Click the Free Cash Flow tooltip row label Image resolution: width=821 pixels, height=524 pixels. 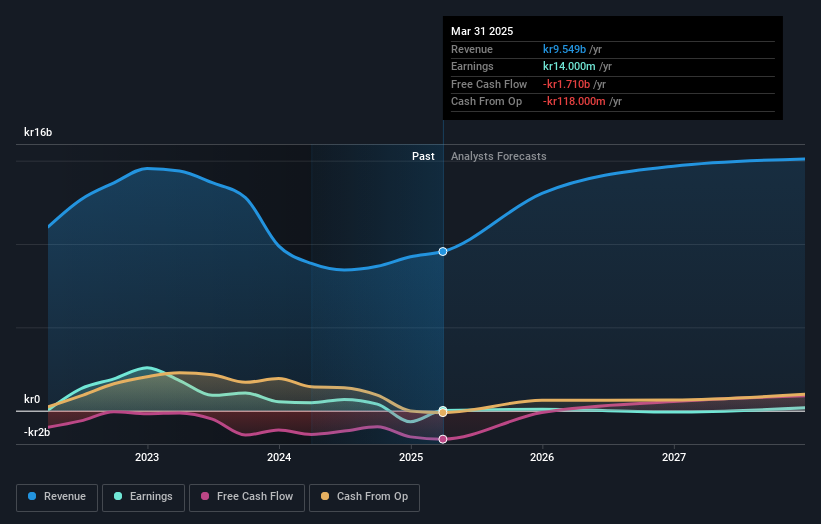pyautogui.click(x=489, y=84)
